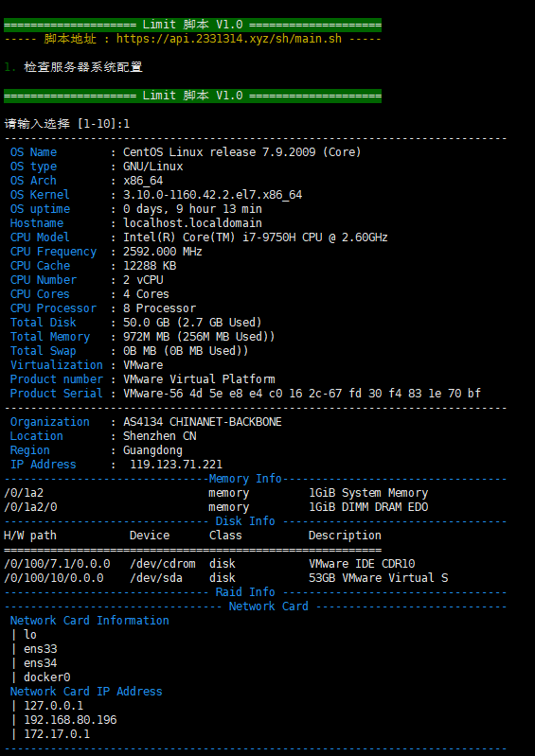Click the selection input prompt [1-10]

[x=67, y=124]
